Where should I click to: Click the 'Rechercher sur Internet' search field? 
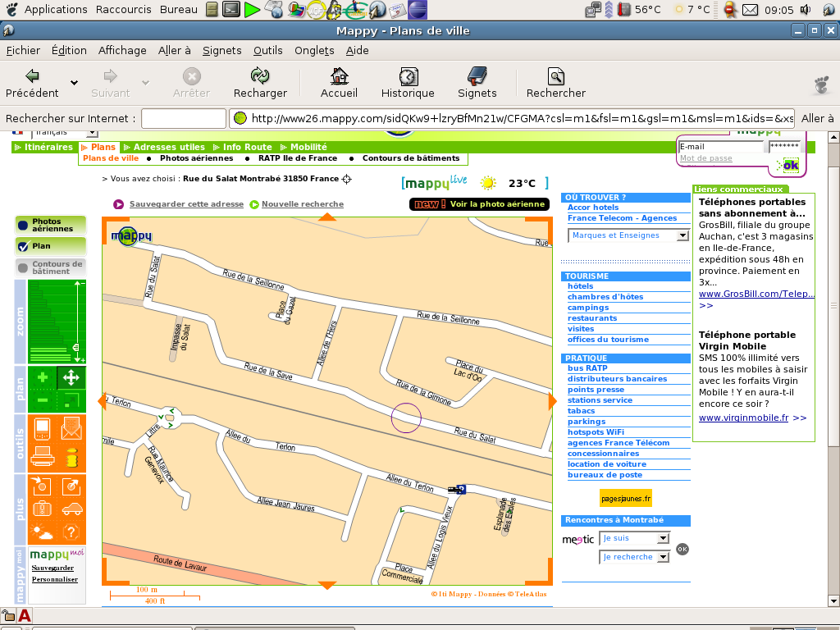[x=183, y=118]
